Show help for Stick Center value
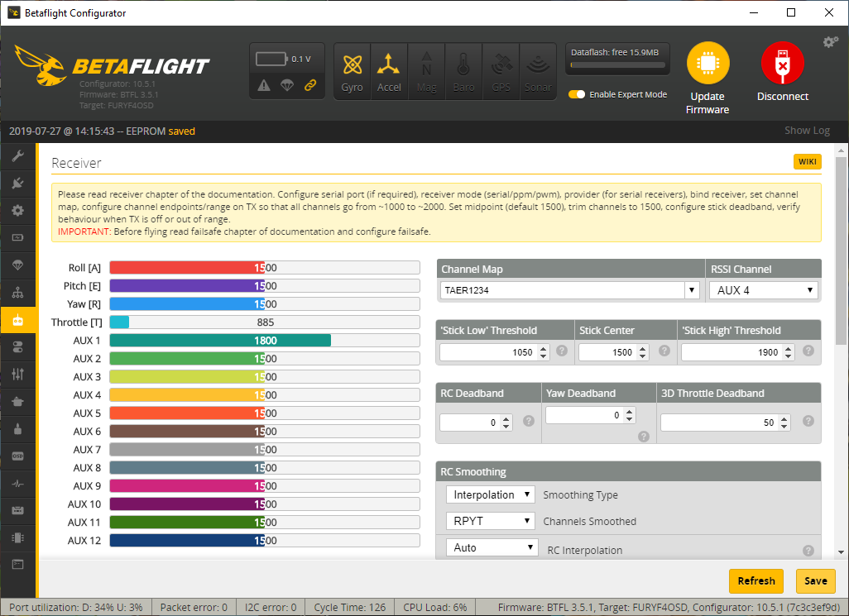The image size is (849, 616). click(x=664, y=351)
